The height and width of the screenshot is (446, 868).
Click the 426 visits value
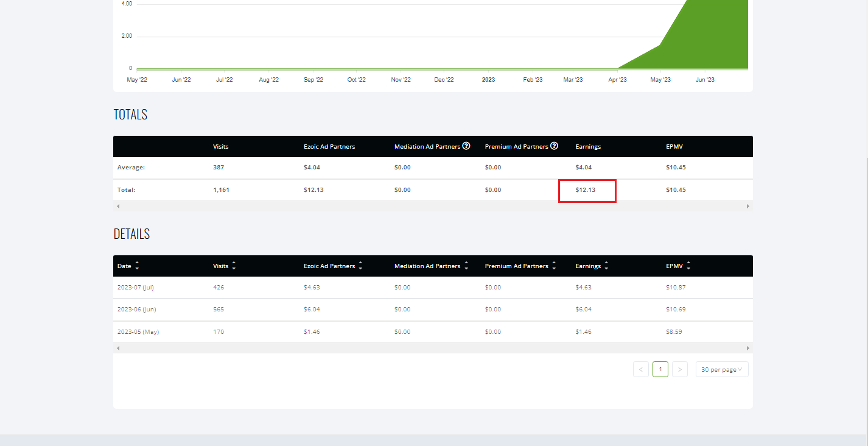pyautogui.click(x=219, y=287)
